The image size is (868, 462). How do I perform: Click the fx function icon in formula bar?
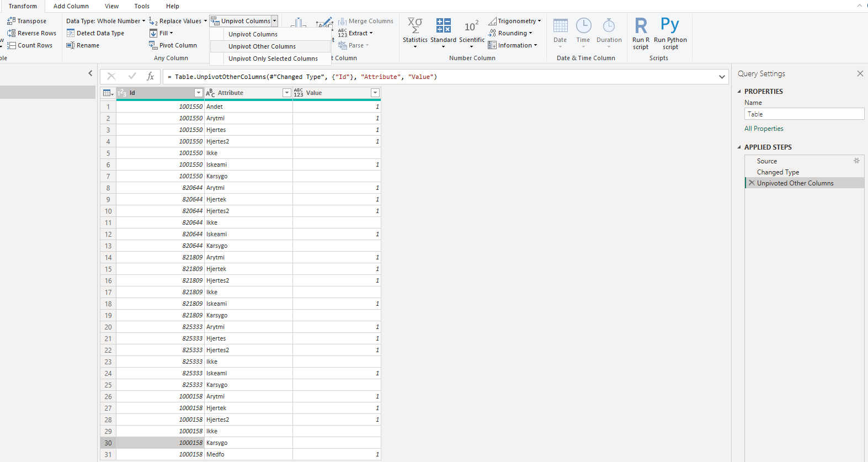point(150,77)
